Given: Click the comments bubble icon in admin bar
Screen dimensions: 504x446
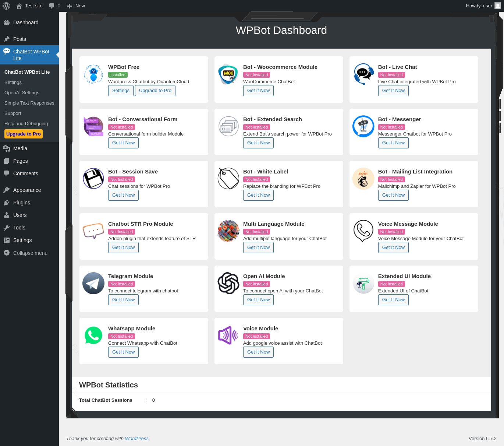Looking at the screenshot, I should [52, 6].
